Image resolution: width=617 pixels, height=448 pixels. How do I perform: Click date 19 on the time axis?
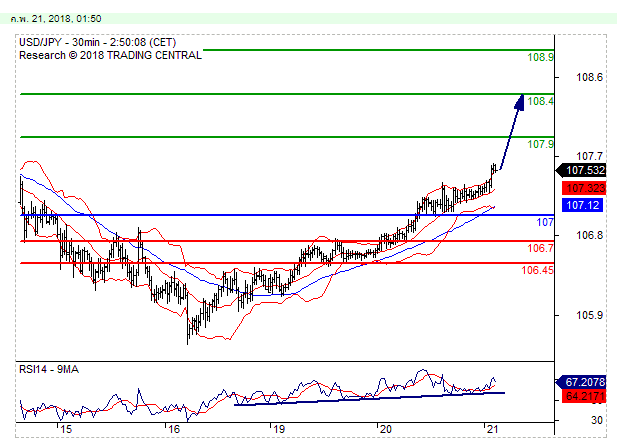279,429
